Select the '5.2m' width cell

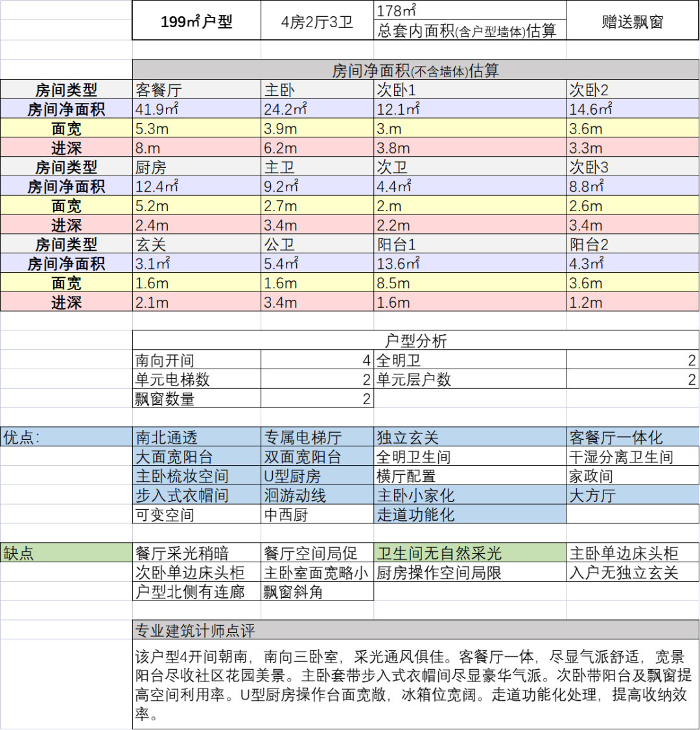click(x=196, y=205)
